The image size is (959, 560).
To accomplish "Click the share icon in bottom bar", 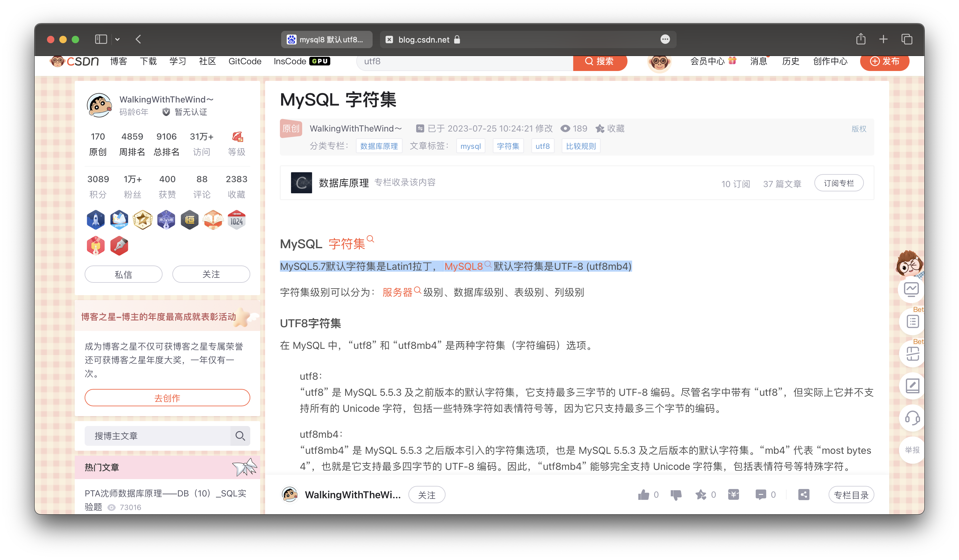I will [804, 495].
